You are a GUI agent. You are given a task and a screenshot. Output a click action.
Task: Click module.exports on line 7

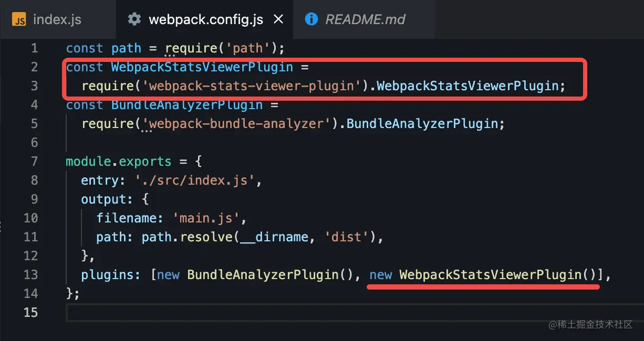pyautogui.click(x=119, y=162)
